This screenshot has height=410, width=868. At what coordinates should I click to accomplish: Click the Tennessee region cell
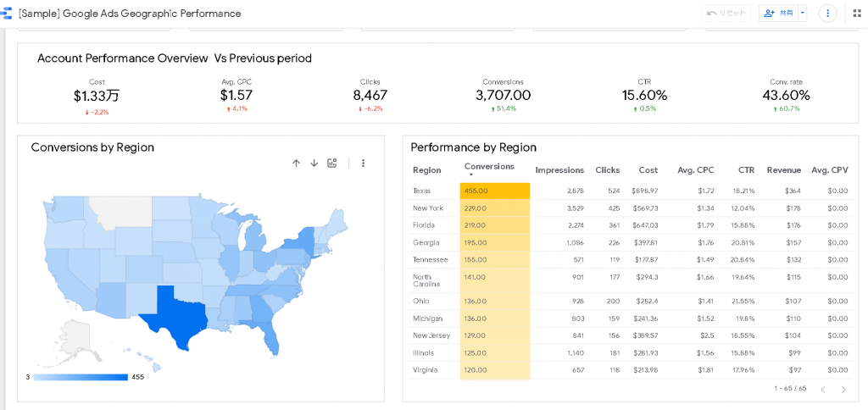(x=431, y=259)
